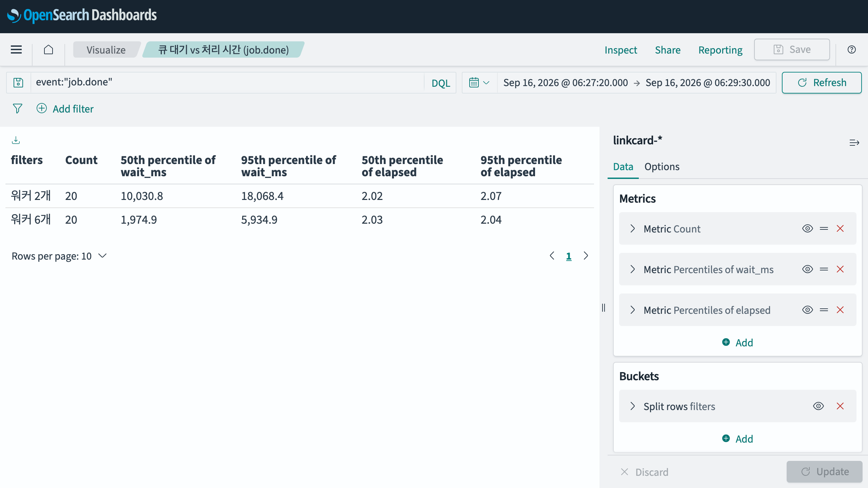Grab the elapsed metric reorder handle
This screenshot has width=868, height=488.
[824, 310]
